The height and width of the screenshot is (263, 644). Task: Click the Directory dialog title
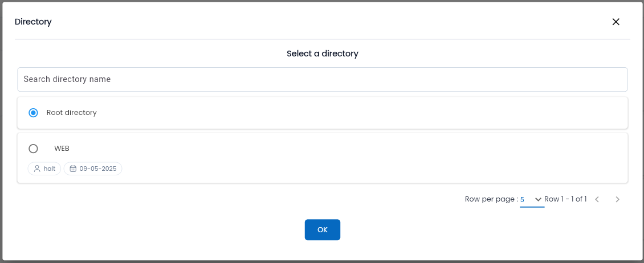[33, 22]
